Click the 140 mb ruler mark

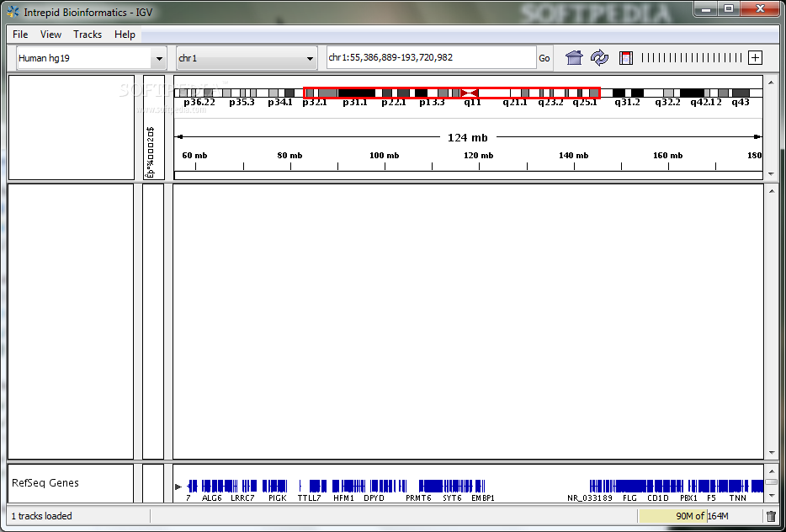coord(573,156)
